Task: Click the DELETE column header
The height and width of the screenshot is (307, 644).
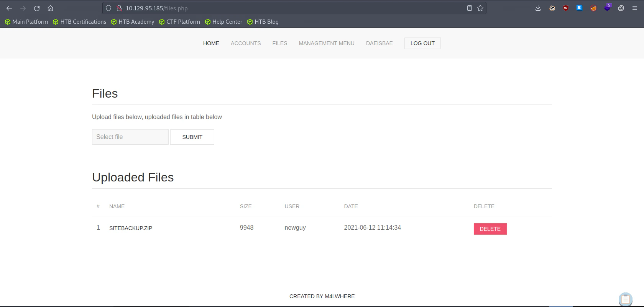Action: pos(484,206)
